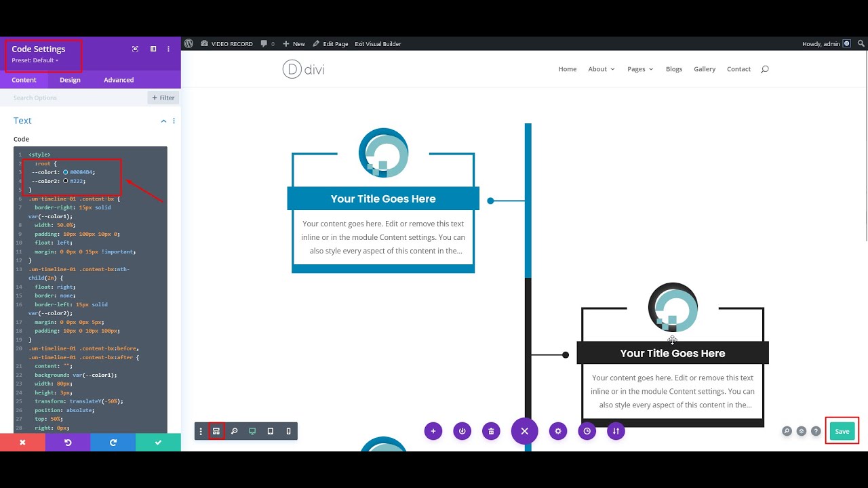Switch to desktop view icon
This screenshot has width=868, height=488.
point(252,431)
